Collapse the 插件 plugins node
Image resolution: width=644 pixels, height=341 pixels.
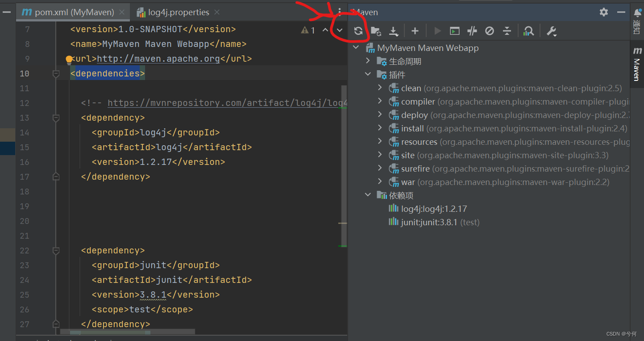coord(368,74)
